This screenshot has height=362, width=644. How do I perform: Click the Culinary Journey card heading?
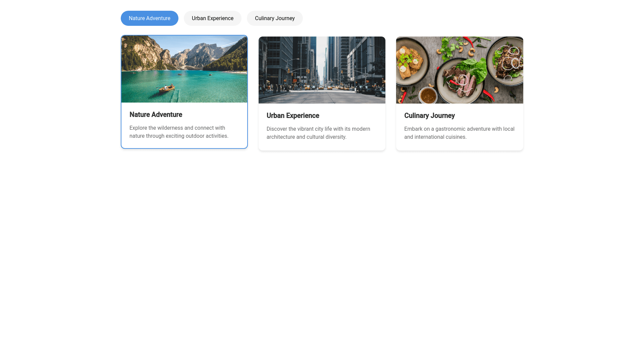point(429,116)
